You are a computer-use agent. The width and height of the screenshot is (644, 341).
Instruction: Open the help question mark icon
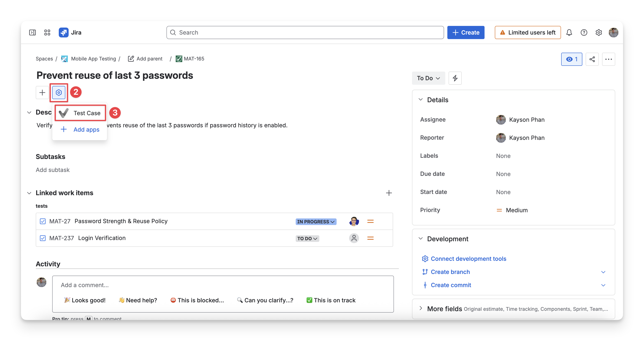click(x=584, y=32)
